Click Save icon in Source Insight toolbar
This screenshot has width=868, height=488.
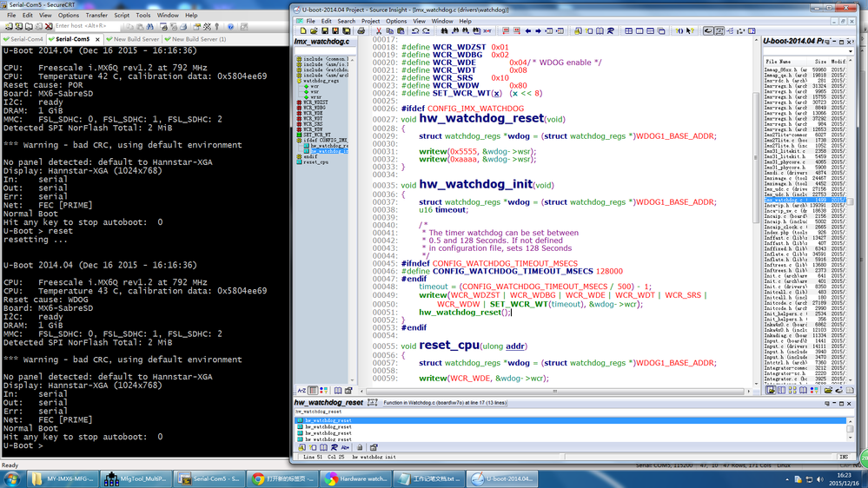pos(325,31)
